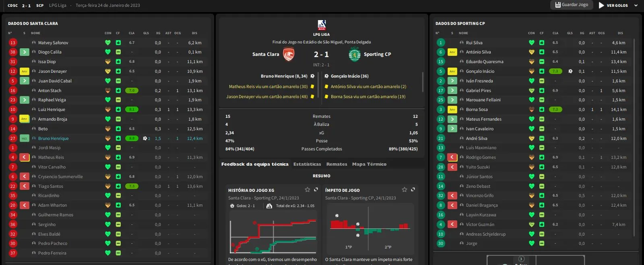
Task: Expand the História do Jogo xG panel
Action: pos(316,190)
